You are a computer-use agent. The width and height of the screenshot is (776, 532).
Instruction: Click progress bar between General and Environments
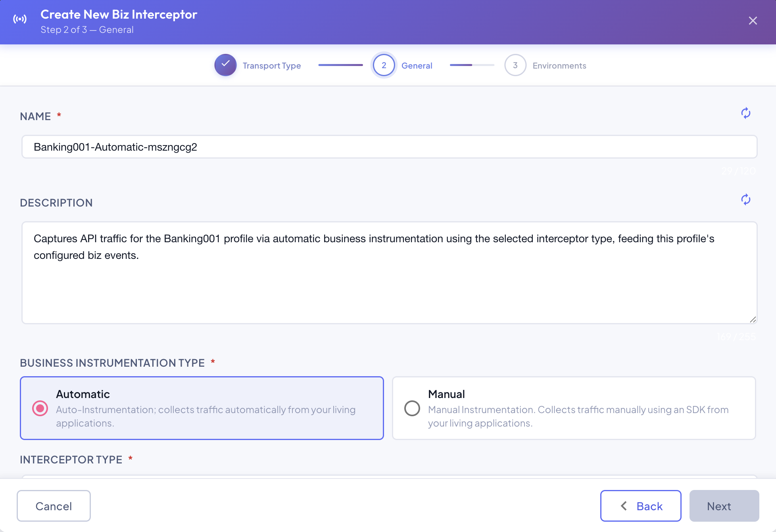(472, 65)
